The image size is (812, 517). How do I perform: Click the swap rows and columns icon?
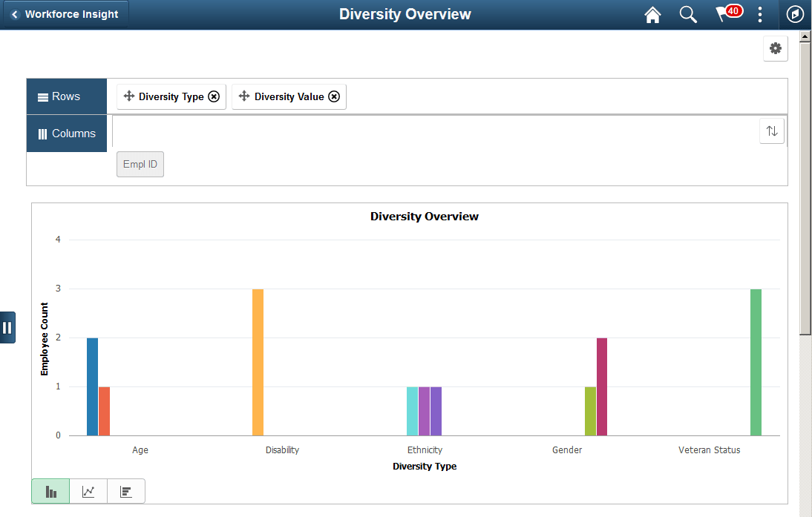[772, 131]
